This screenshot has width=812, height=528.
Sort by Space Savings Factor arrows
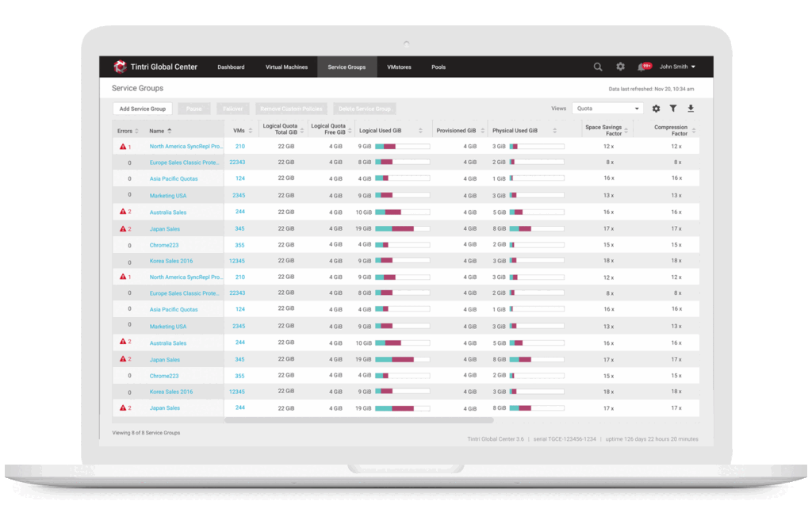point(626,131)
